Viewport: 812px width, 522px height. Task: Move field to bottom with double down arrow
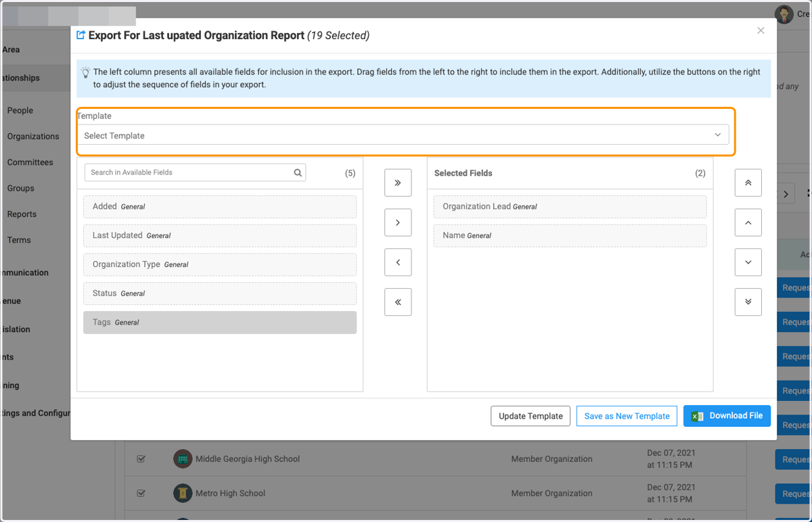(x=748, y=302)
